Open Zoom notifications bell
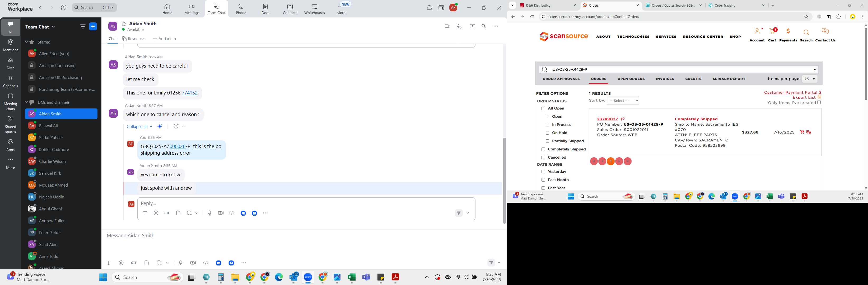The height and width of the screenshot is (285, 868). (429, 8)
